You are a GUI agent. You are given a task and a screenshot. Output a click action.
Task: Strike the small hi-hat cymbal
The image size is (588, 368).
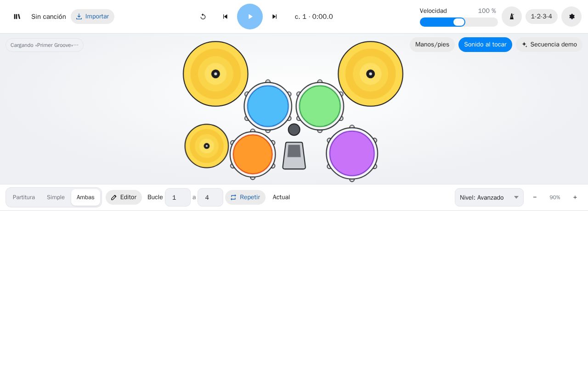click(x=207, y=146)
